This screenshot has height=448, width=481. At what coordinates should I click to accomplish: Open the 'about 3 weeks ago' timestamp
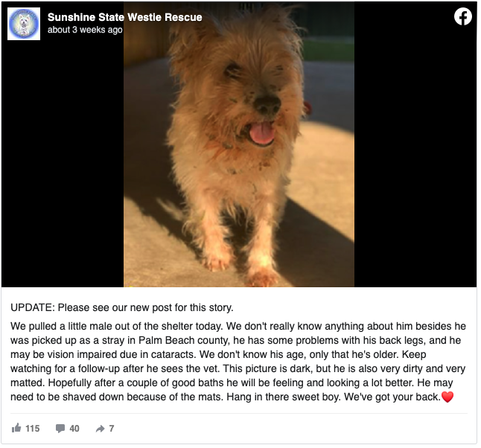tap(85, 30)
